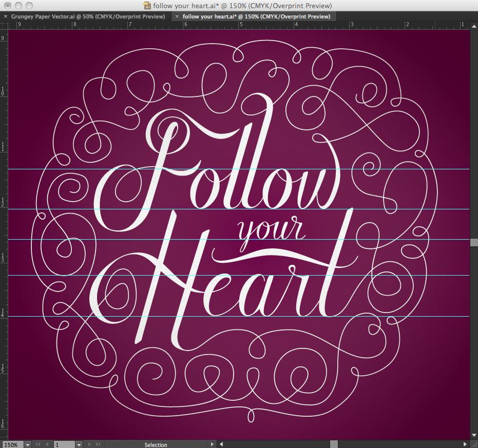Click window resize grip corner icon

tap(474, 444)
